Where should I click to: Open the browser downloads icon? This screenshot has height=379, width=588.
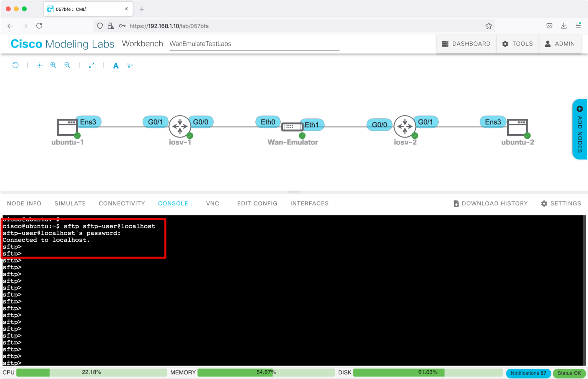coord(564,26)
